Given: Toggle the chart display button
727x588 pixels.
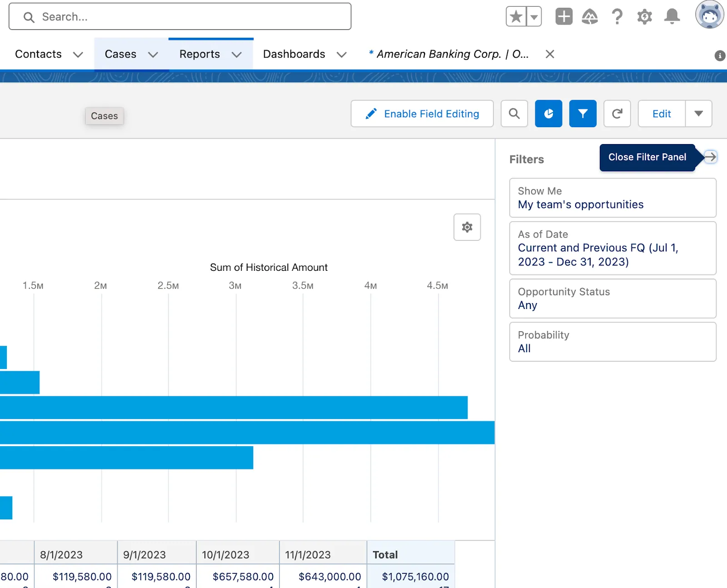Looking at the screenshot, I should [x=548, y=114].
